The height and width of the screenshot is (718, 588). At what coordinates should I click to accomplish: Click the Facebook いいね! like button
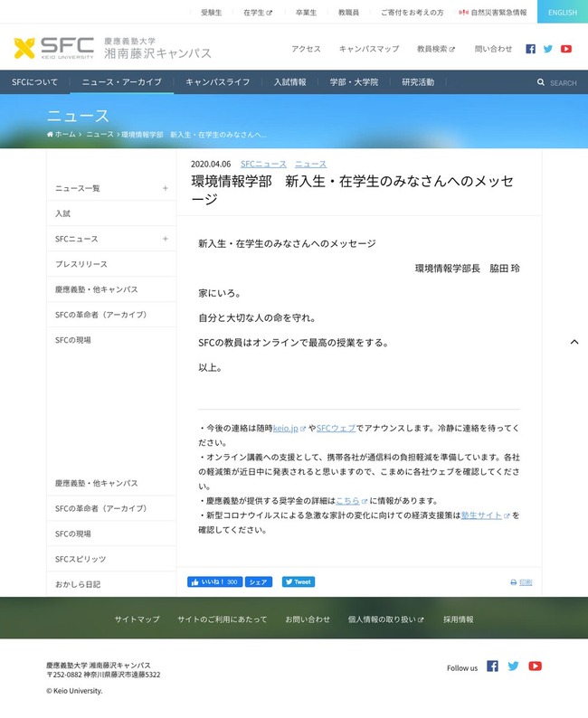pos(214,581)
